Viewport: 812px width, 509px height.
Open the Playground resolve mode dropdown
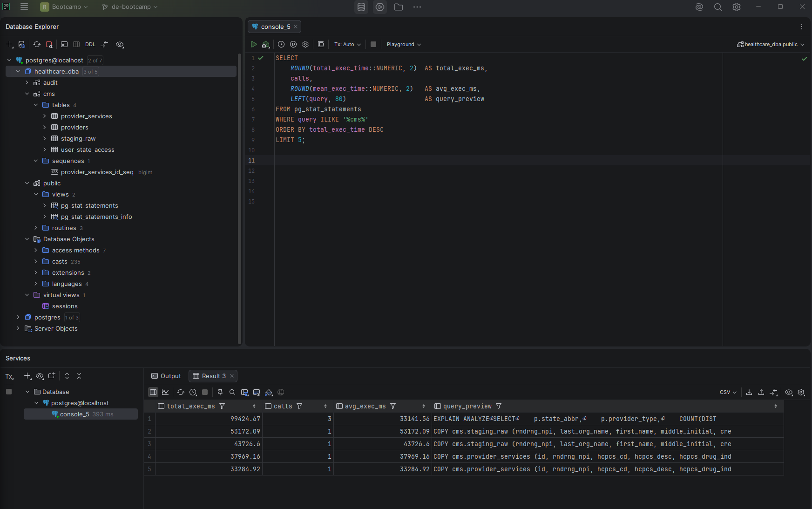tap(404, 44)
